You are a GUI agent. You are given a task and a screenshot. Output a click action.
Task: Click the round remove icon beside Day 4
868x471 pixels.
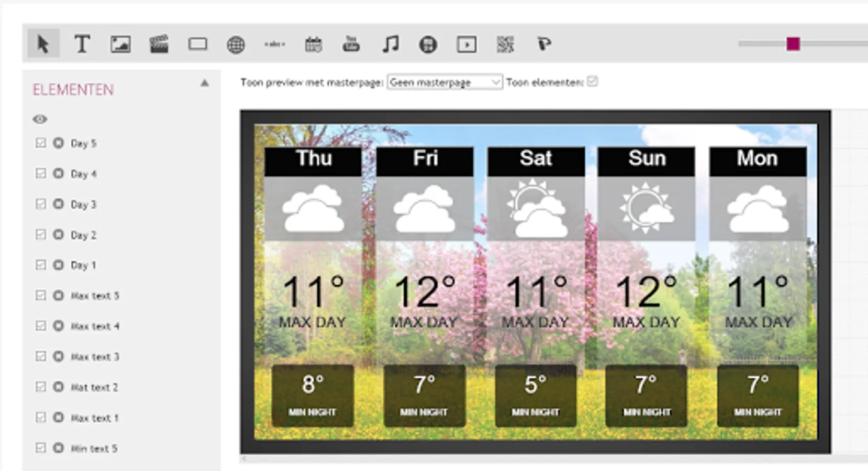58,173
